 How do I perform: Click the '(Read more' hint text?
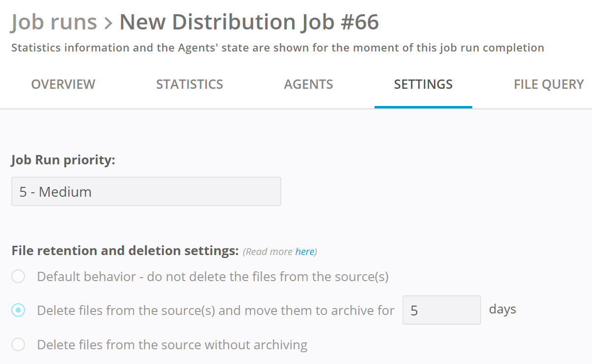click(268, 252)
